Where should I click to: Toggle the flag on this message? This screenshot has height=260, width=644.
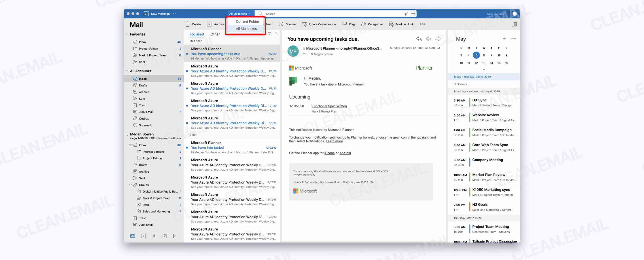[x=350, y=24]
